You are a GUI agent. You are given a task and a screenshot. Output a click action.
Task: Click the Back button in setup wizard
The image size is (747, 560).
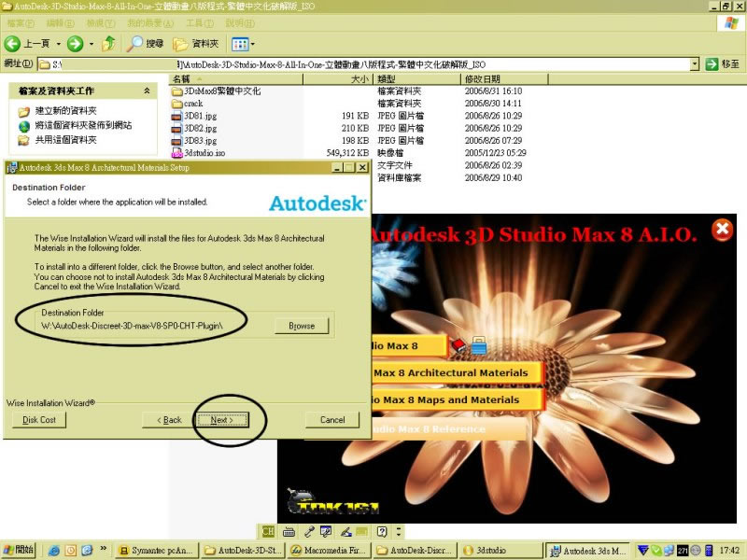(x=169, y=420)
